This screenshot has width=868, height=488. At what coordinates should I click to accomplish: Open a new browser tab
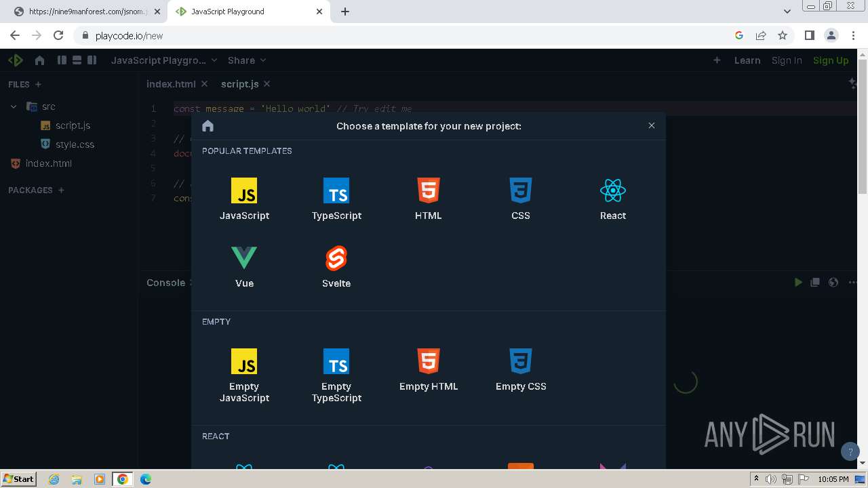click(345, 12)
